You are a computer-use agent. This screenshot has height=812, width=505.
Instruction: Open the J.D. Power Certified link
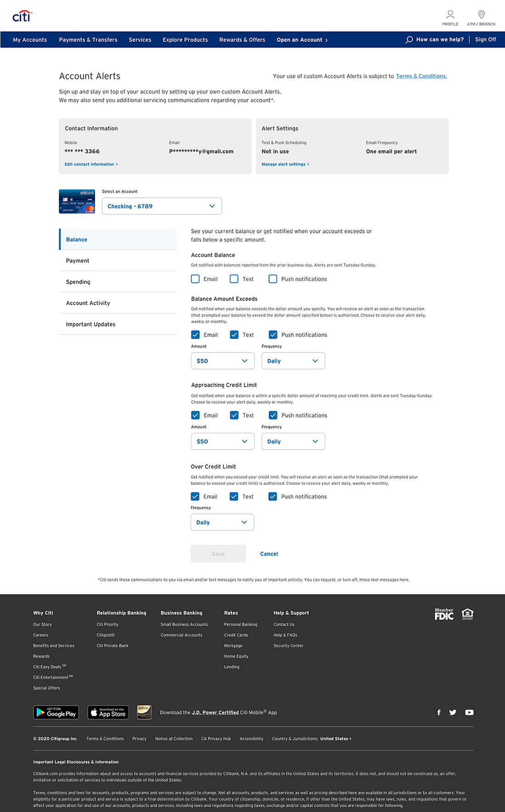point(215,712)
